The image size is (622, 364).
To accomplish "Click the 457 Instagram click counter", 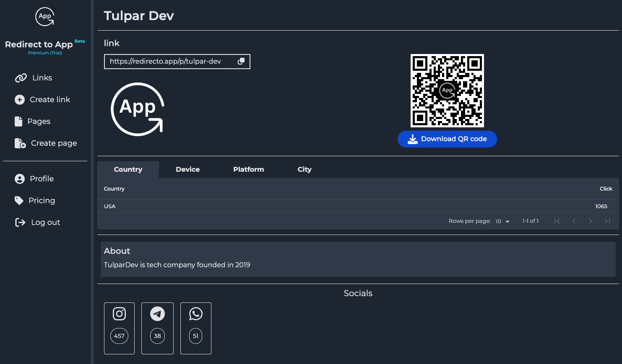I will tap(120, 336).
